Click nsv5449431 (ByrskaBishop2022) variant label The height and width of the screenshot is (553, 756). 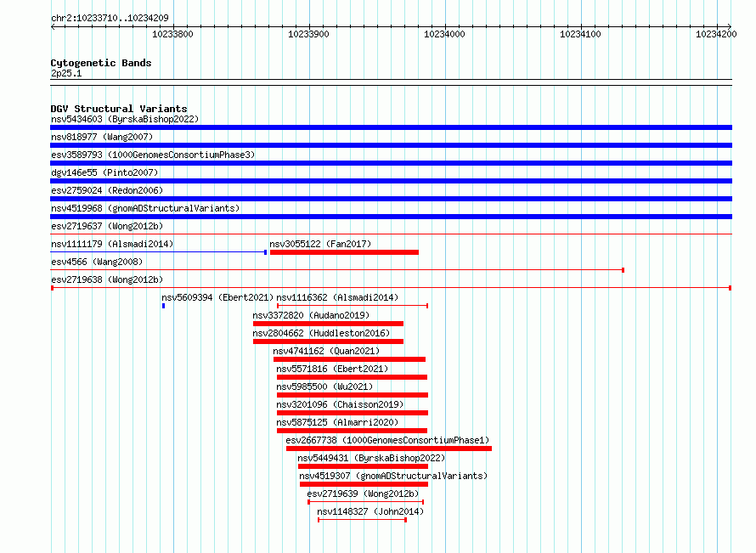pyautogui.click(x=371, y=458)
